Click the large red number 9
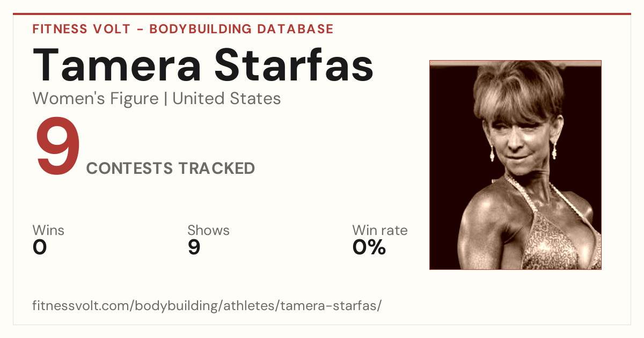The height and width of the screenshot is (338, 644). [58, 147]
